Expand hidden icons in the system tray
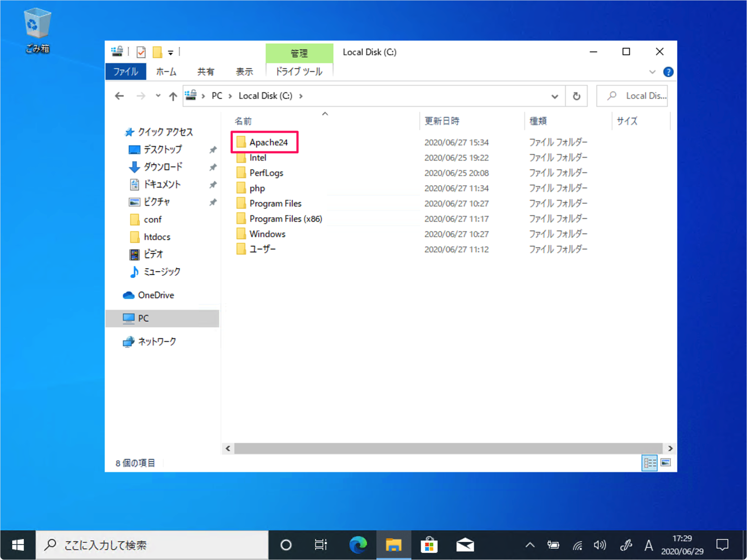747x560 pixels. tap(530, 545)
